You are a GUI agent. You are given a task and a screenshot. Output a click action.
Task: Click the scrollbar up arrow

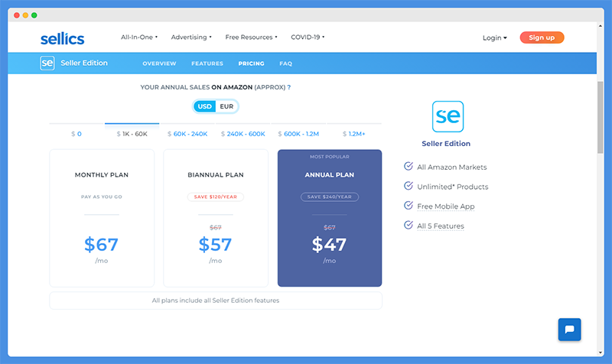tap(601, 26)
